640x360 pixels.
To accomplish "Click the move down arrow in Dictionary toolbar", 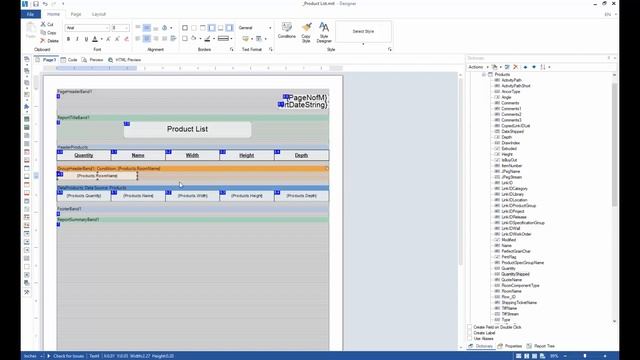I will pyautogui.click(x=534, y=67).
